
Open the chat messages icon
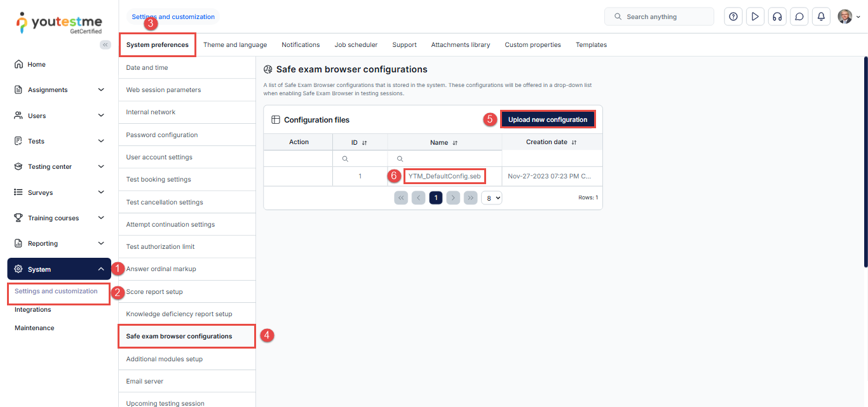coord(799,17)
